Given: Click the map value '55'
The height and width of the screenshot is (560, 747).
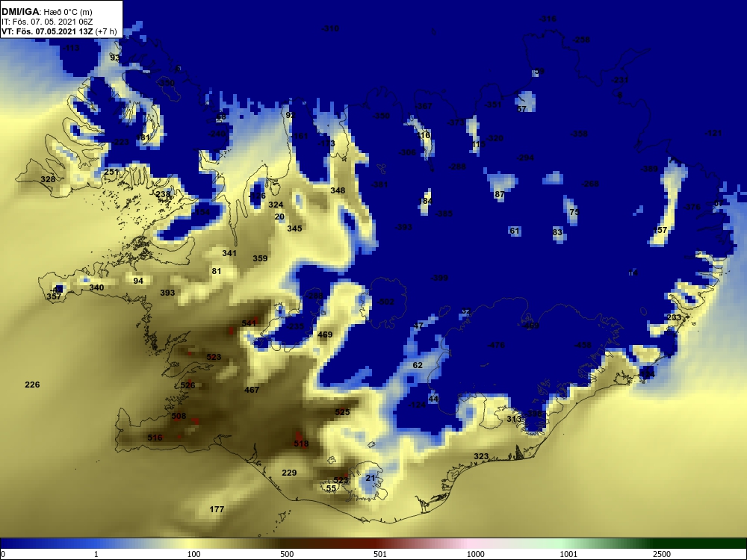Looking at the screenshot, I should [x=331, y=488].
